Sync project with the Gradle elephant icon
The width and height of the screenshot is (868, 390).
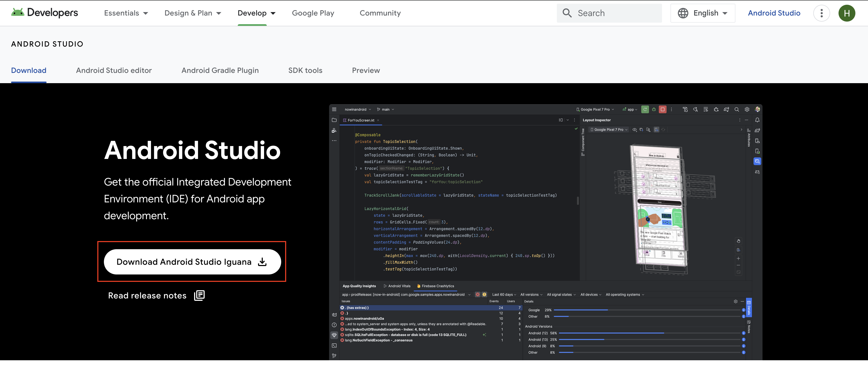(727, 109)
